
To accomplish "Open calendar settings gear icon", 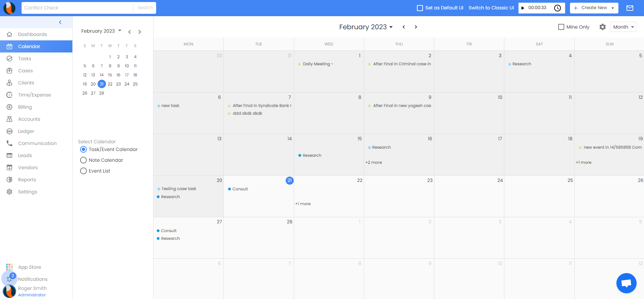I will point(603,27).
